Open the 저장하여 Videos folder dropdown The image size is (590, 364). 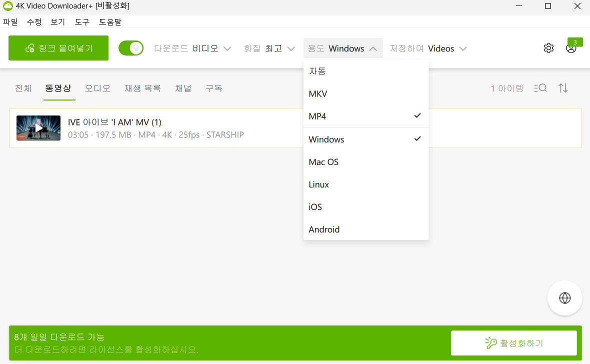click(428, 48)
